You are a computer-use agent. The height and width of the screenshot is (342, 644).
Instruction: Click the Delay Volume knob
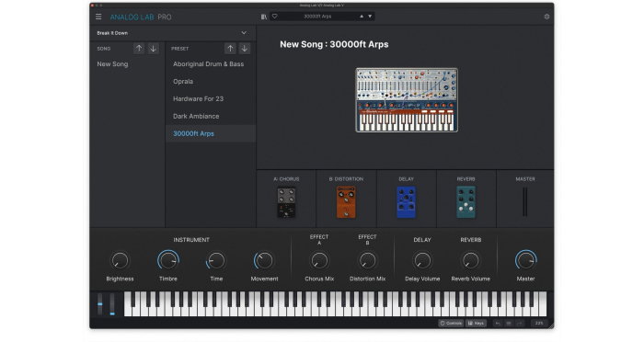[422, 260]
